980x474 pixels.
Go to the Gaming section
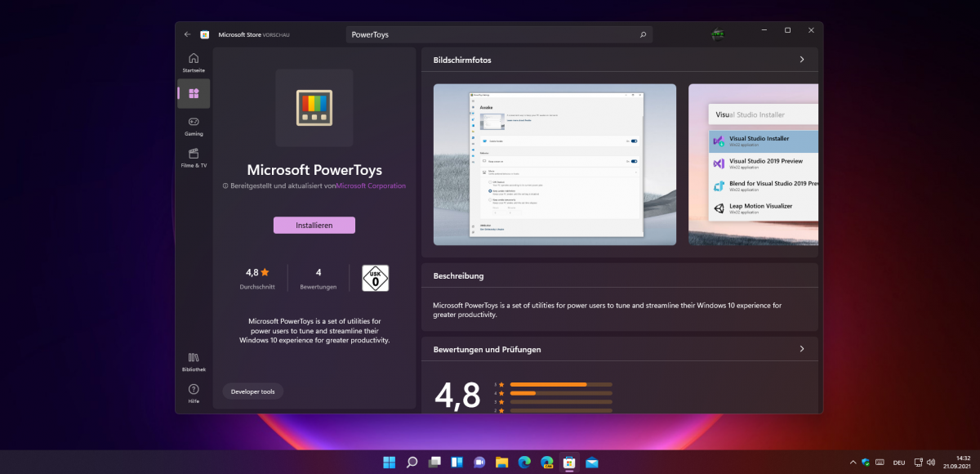(194, 126)
